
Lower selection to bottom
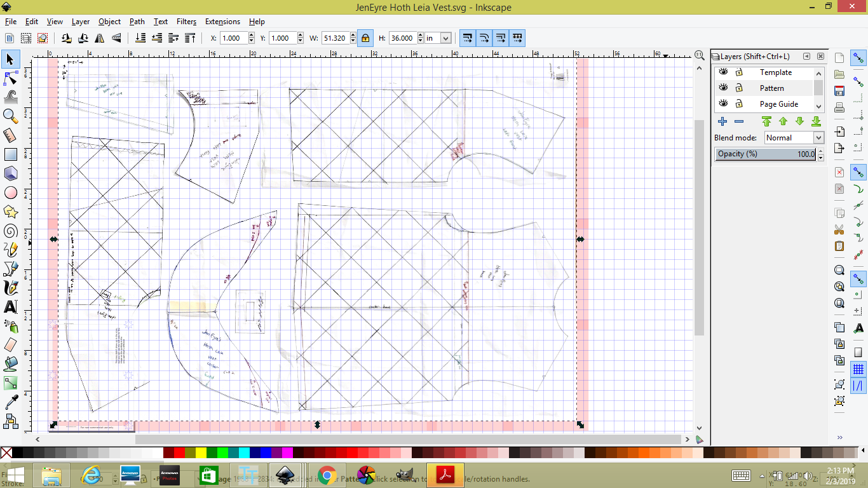pyautogui.click(x=140, y=38)
